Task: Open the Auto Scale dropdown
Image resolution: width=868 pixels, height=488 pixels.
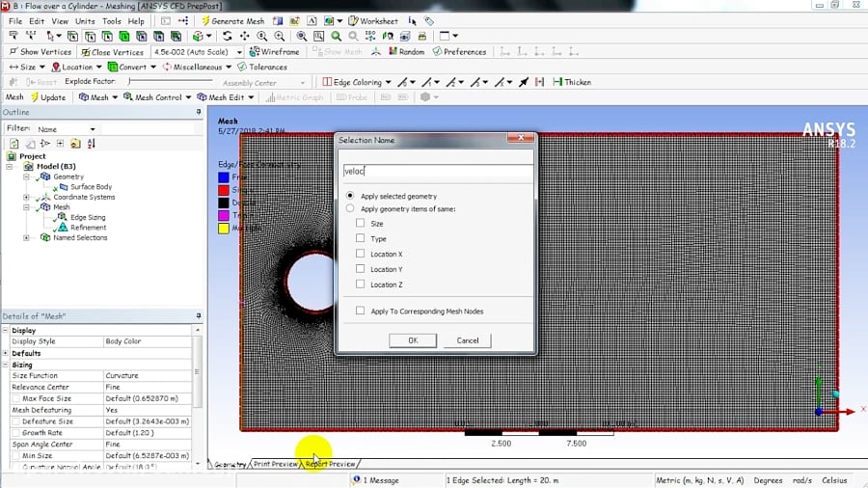Action: (239, 52)
